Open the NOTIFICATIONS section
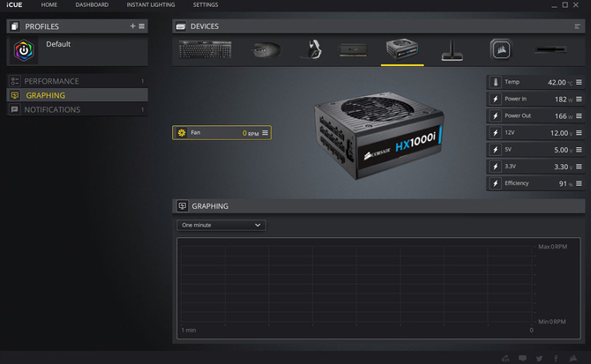 point(78,109)
